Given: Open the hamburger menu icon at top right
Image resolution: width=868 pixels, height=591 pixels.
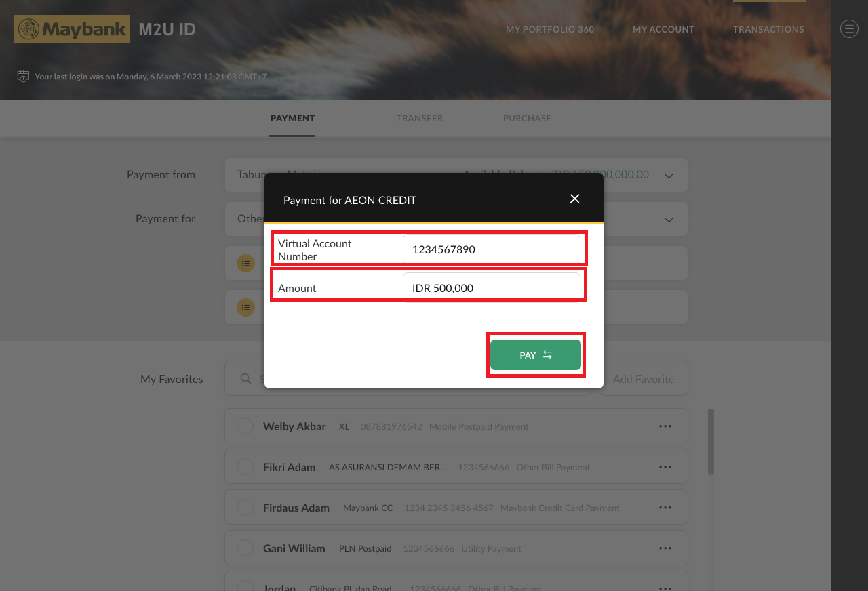Looking at the screenshot, I should pyautogui.click(x=849, y=28).
